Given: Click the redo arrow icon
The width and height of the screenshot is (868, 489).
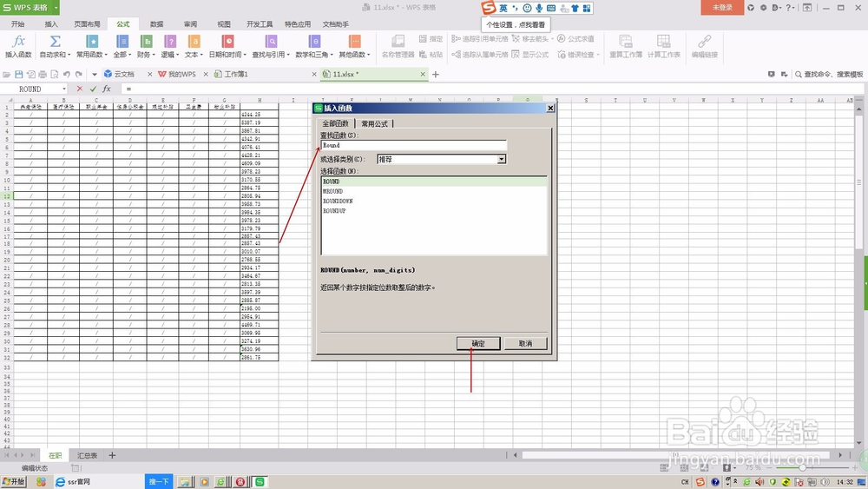Looking at the screenshot, I should coord(79,74).
